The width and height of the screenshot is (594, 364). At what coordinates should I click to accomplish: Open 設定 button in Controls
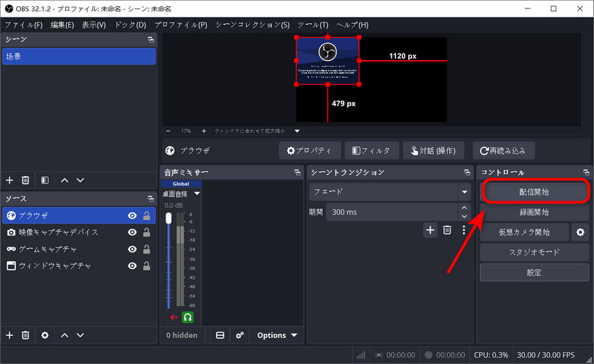pos(534,272)
